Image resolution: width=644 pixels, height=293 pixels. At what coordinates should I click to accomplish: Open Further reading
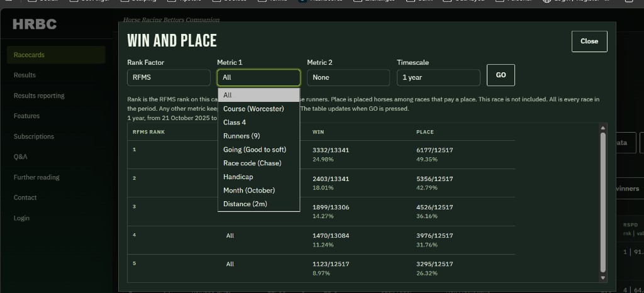[x=36, y=177]
